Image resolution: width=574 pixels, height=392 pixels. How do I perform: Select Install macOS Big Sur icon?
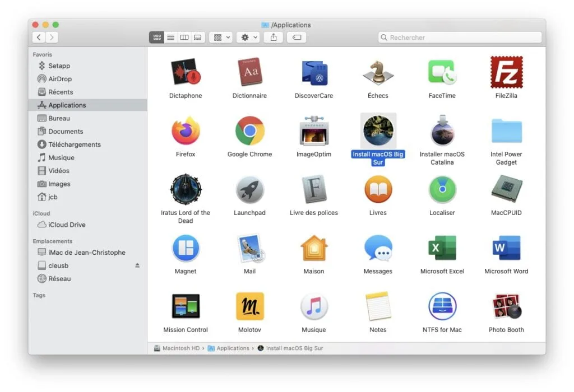pos(378,130)
